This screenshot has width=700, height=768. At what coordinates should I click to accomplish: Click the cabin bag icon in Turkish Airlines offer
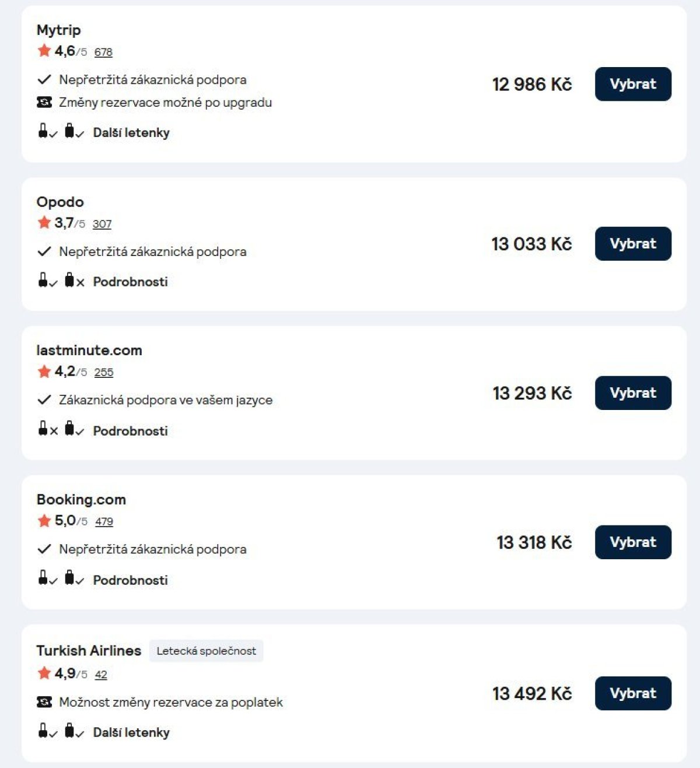43,731
